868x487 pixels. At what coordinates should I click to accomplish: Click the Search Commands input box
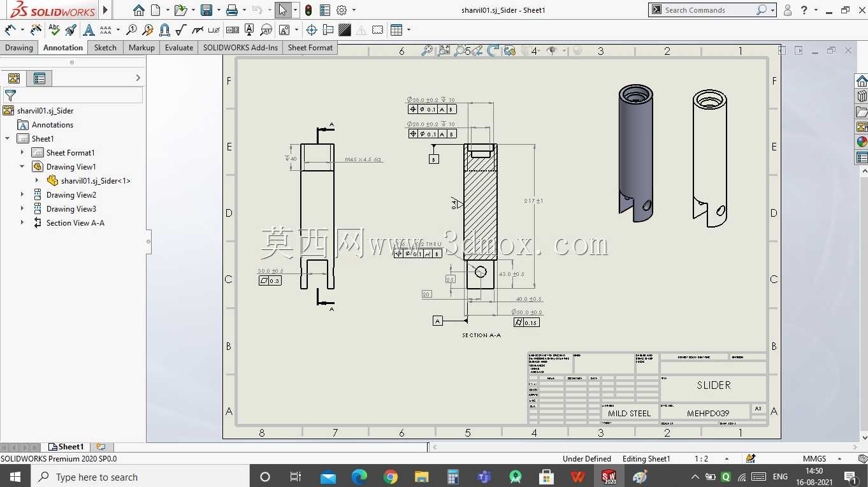click(709, 10)
